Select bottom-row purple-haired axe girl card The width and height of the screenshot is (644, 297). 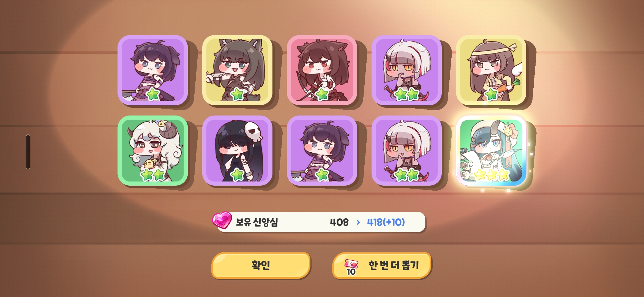322,151
